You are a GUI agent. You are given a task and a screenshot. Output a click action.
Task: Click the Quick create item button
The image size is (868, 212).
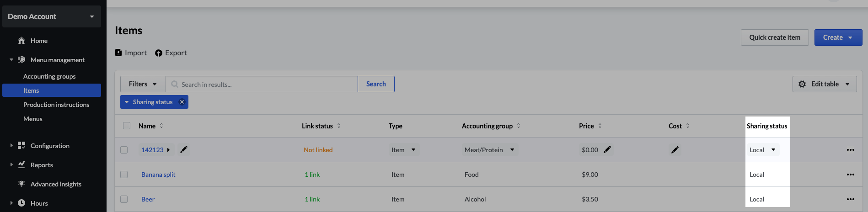click(774, 37)
